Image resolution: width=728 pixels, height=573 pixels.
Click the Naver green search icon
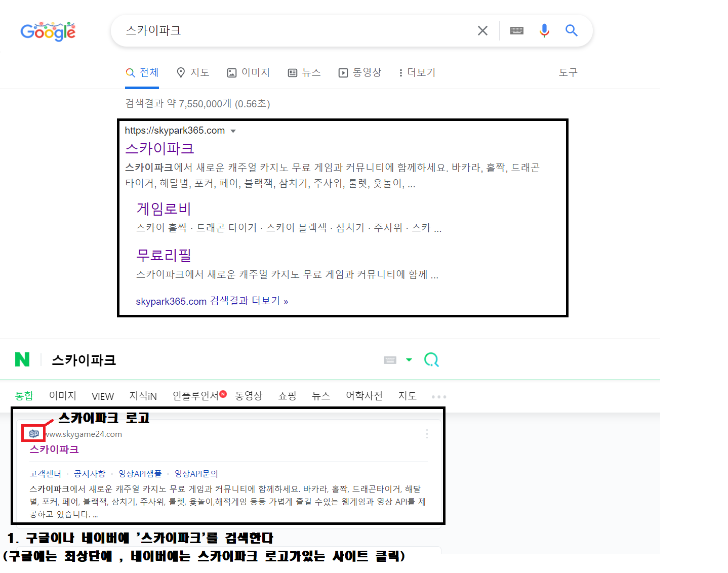(x=431, y=360)
